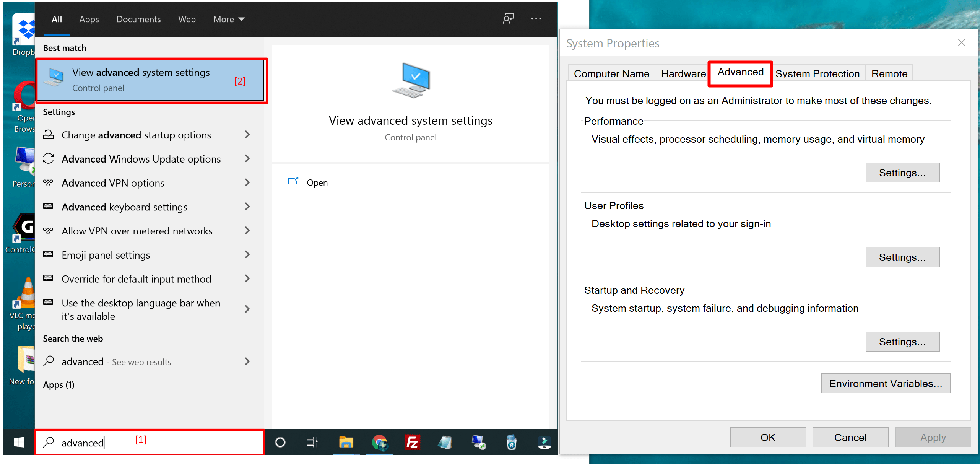Expand Emoji panel settings arrow
Viewport: 980px width, 464px height.
click(x=247, y=255)
